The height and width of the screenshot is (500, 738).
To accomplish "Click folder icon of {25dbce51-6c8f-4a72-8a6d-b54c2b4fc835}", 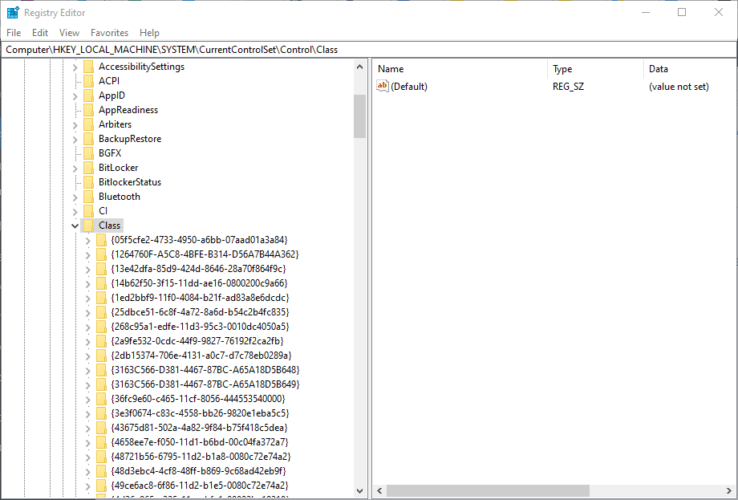I will pos(101,312).
